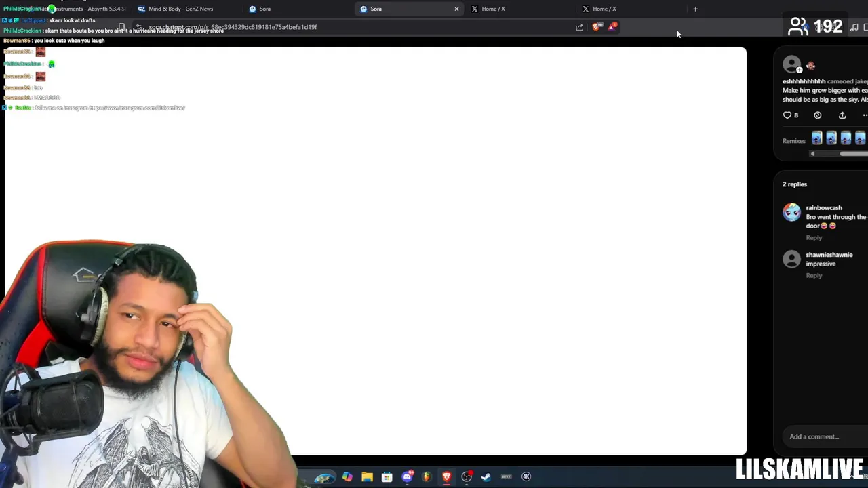Click the share icon in the address bar
Viewport: 868px width, 488px height.
579,27
